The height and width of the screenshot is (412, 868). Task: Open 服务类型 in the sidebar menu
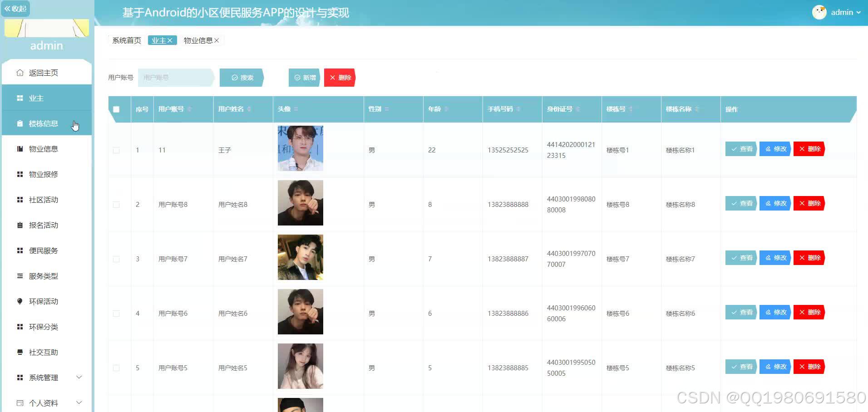pos(47,276)
